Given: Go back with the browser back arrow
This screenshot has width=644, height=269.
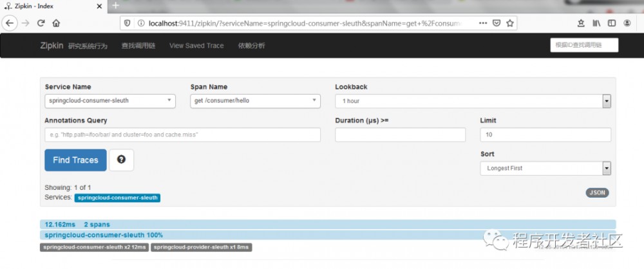Looking at the screenshot, I should coord(10,23).
